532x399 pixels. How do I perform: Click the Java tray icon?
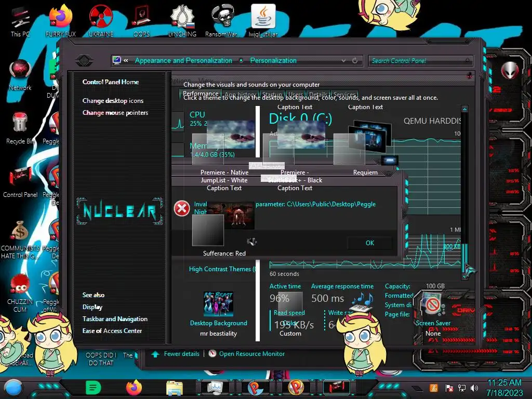coord(433,388)
